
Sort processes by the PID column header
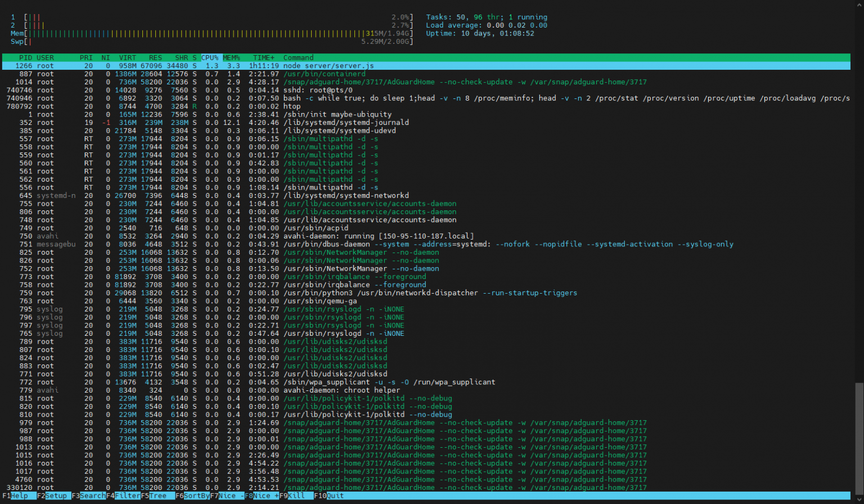point(26,57)
